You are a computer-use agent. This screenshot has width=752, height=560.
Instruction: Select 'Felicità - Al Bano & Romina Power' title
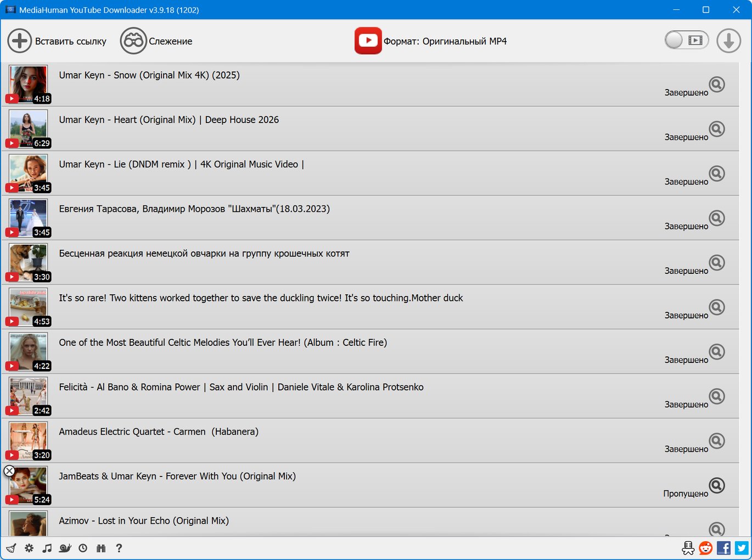coord(242,387)
